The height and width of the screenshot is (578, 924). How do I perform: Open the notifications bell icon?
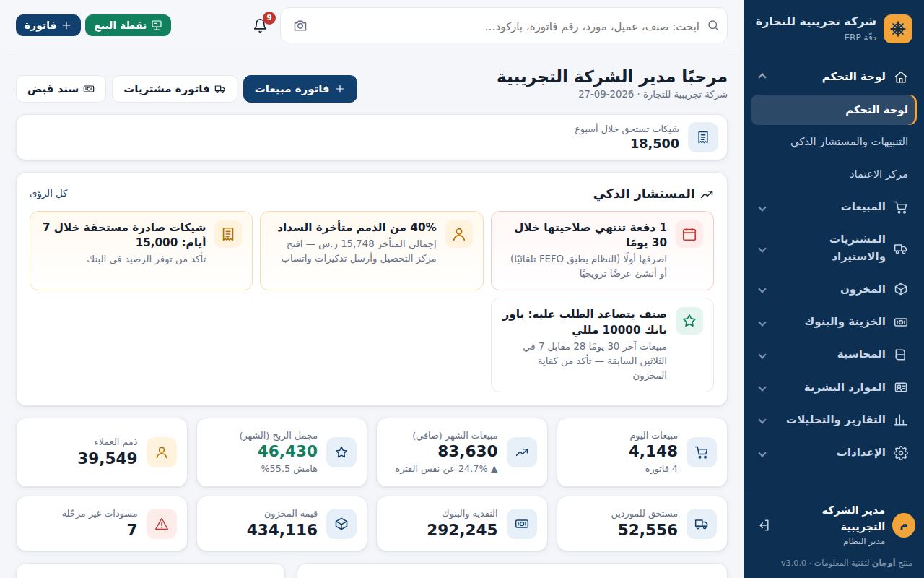(261, 25)
